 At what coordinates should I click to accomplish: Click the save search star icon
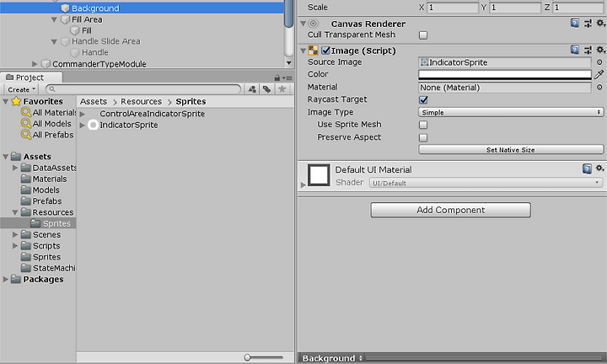pyautogui.click(x=282, y=89)
